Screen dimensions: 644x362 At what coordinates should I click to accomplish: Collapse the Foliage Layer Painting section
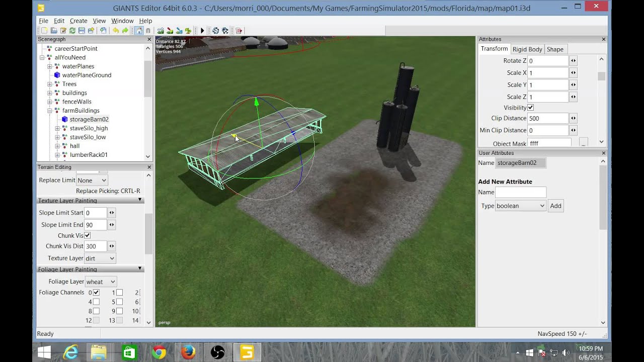pos(140,269)
